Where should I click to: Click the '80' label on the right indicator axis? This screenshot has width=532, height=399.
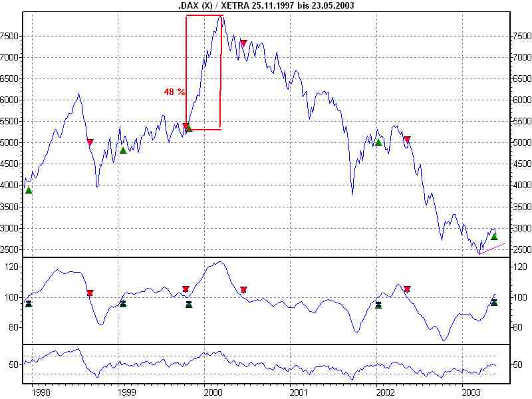pos(517,328)
